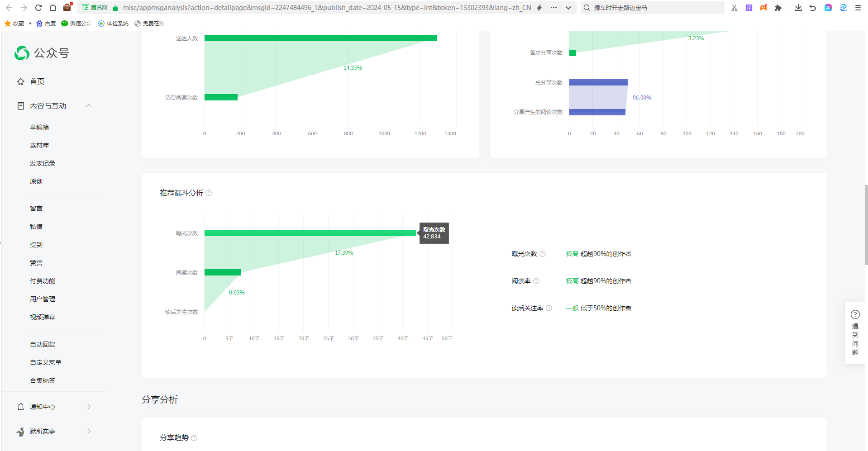The width and height of the screenshot is (868, 451).
Task: Click the 总分享次数 blue bar
Action: click(598, 82)
